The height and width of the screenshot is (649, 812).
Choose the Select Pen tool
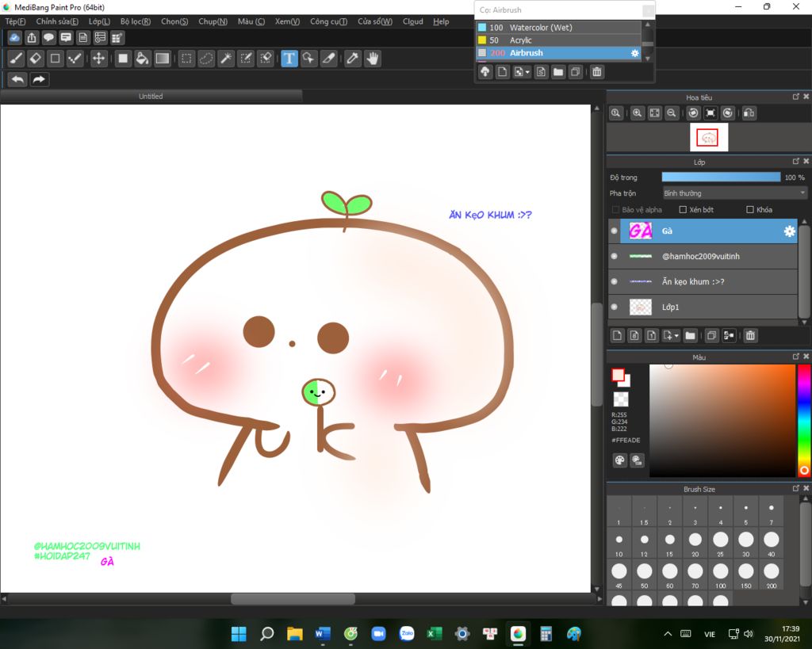pos(246,59)
